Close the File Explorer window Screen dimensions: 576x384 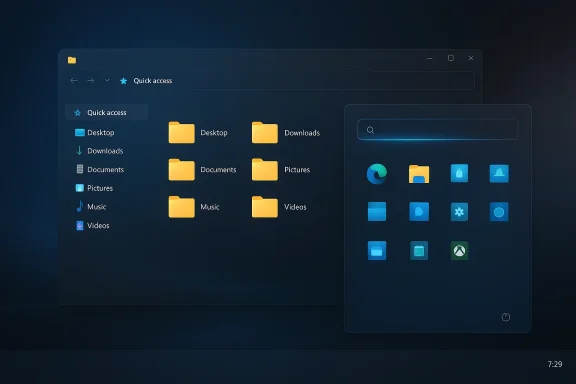tap(471, 58)
